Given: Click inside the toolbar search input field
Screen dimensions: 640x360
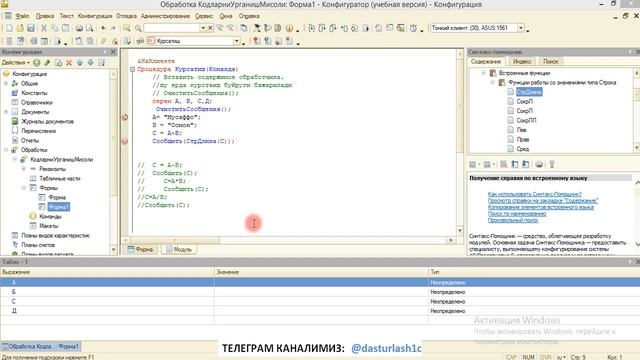Looking at the screenshot, I should pos(171,28).
